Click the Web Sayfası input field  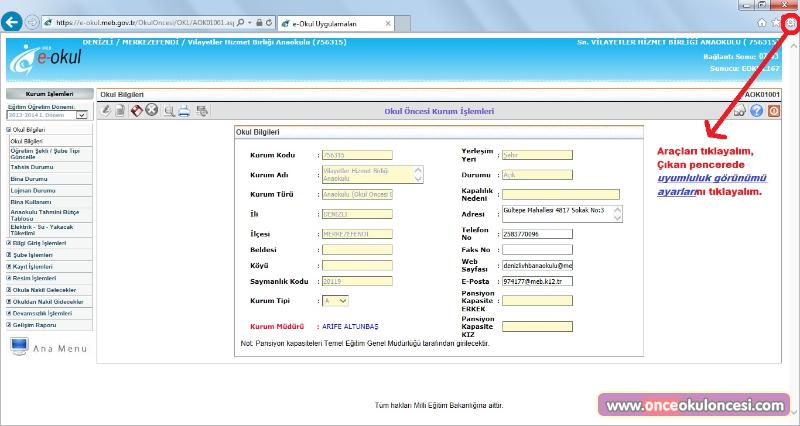536,266
